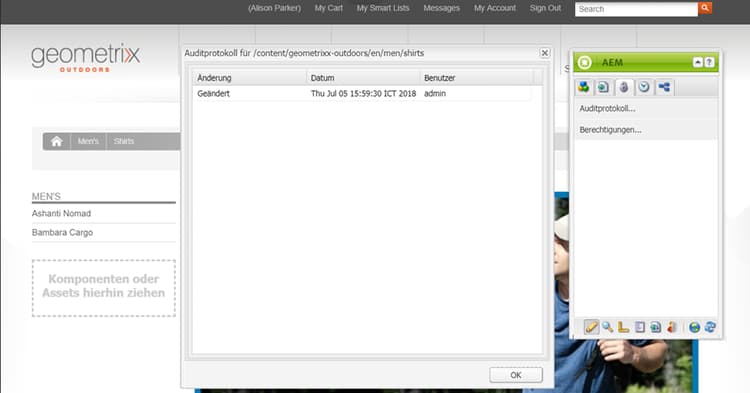Open Auditprotokoll... in sidekick
Image resolution: width=750 pixels, height=393 pixels.
pyautogui.click(x=607, y=109)
